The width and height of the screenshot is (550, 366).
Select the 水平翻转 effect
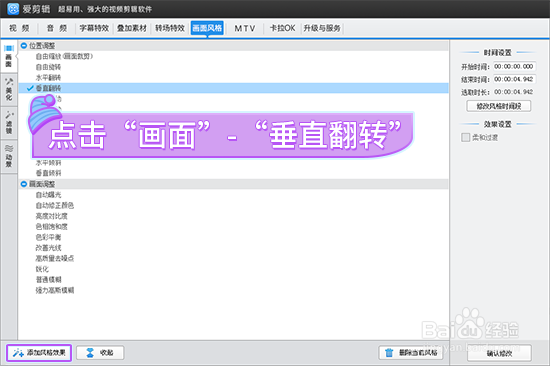(48, 77)
